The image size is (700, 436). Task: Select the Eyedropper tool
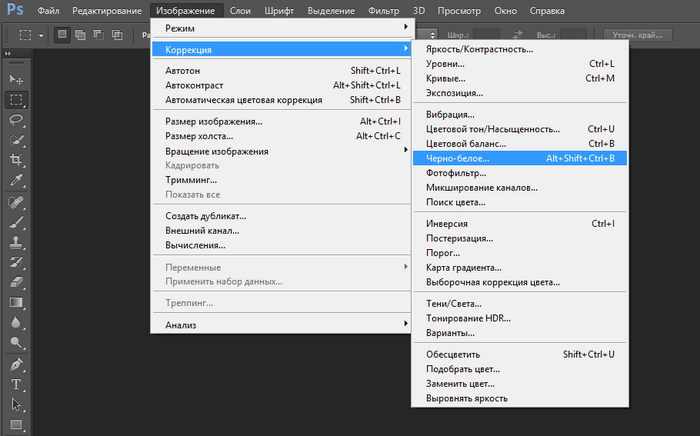point(17,182)
